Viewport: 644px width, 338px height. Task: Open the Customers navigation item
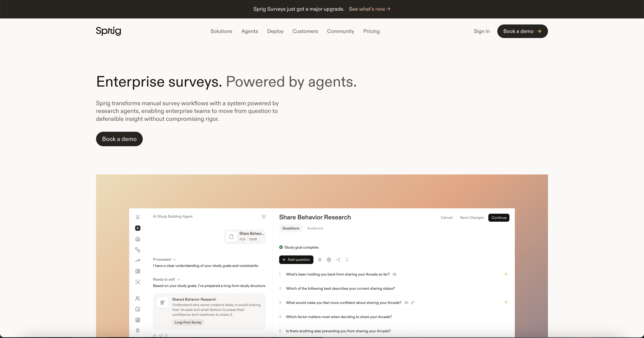point(305,31)
